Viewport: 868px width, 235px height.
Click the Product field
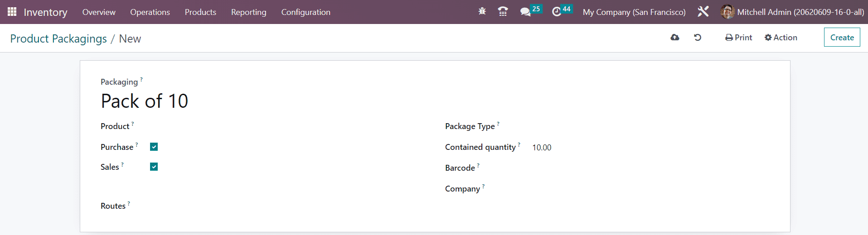click(281, 126)
